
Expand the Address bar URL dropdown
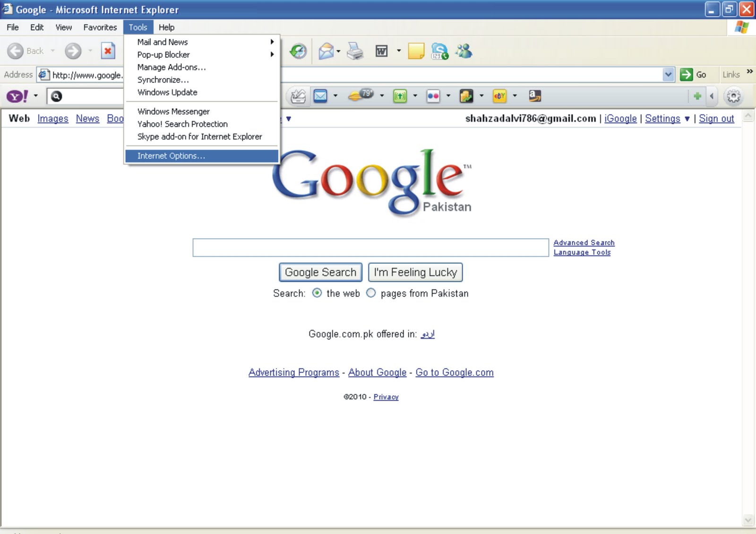668,75
